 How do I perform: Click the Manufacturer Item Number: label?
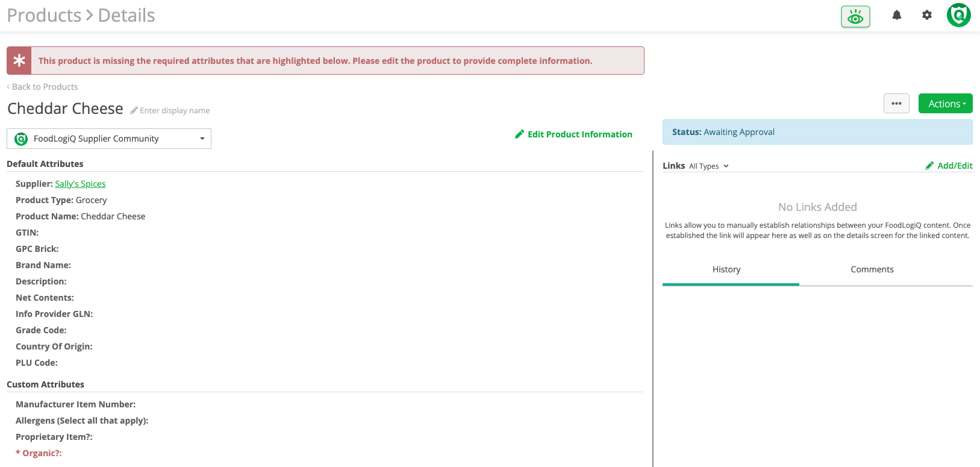point(76,404)
